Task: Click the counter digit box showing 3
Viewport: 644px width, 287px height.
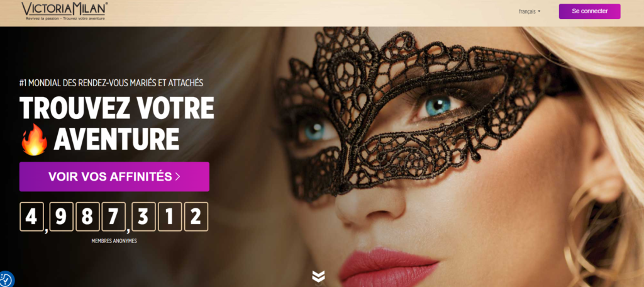Action: coord(143,217)
